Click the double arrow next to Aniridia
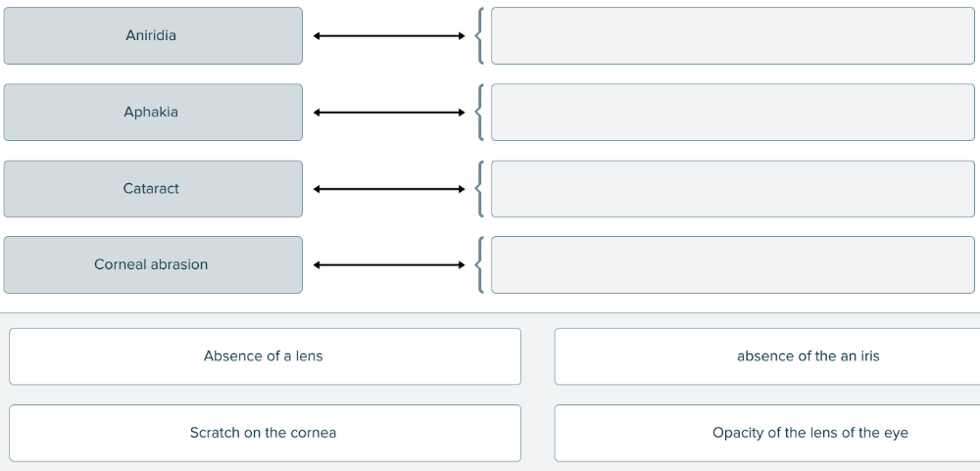The height and width of the screenshot is (471, 980). pos(389,36)
